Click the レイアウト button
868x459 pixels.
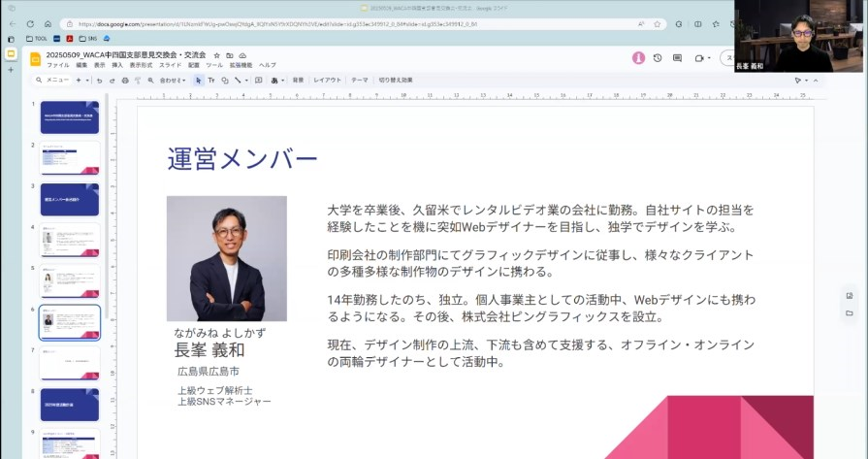pyautogui.click(x=327, y=81)
